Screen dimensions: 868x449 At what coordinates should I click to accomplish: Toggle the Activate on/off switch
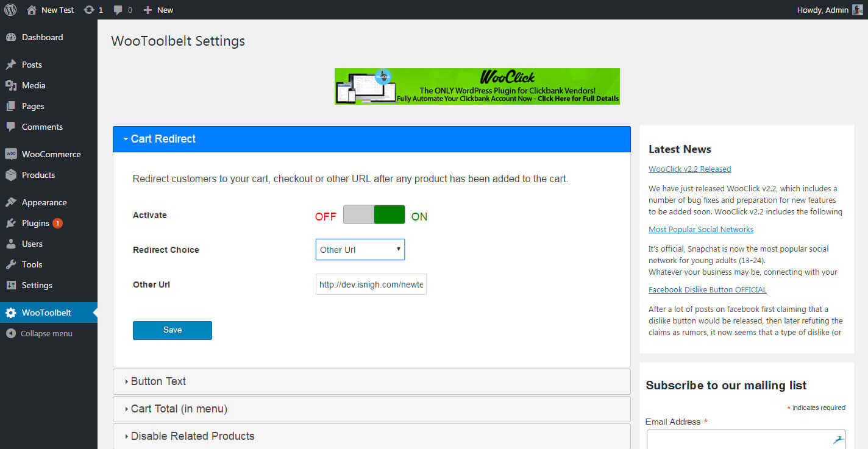(x=374, y=214)
